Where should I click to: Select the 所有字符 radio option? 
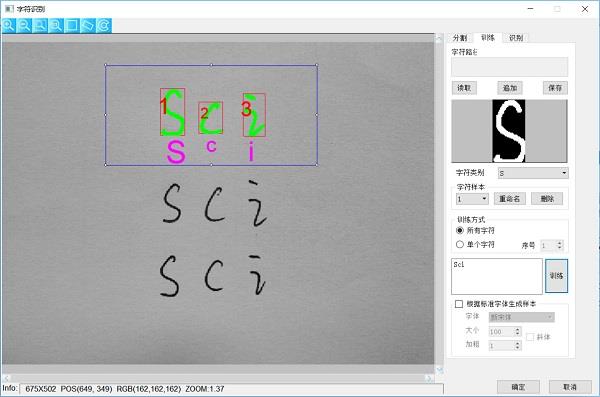click(476, 230)
